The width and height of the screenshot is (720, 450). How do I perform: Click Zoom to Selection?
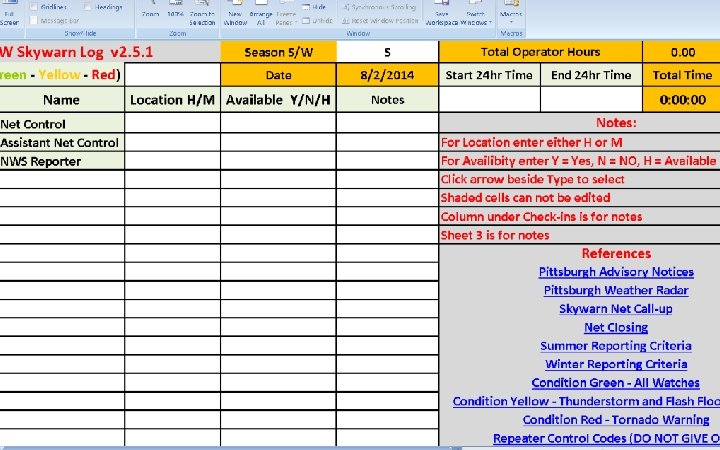point(202,12)
